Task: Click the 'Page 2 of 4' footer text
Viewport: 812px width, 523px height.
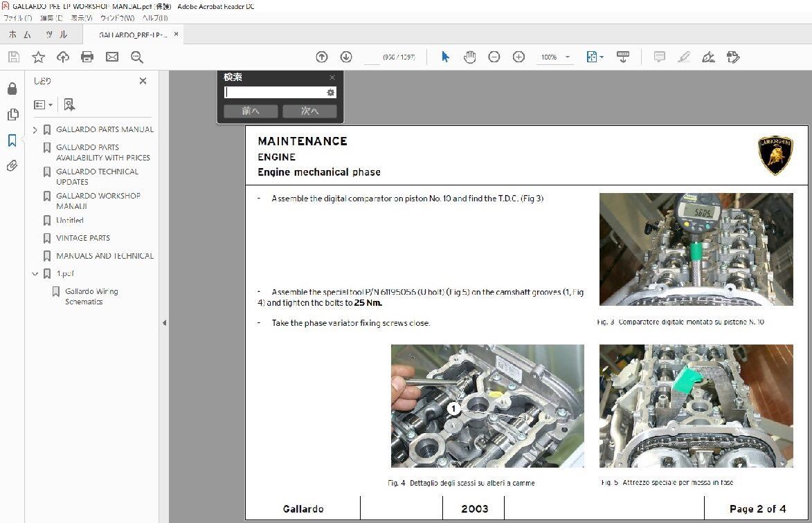Action: tap(757, 509)
